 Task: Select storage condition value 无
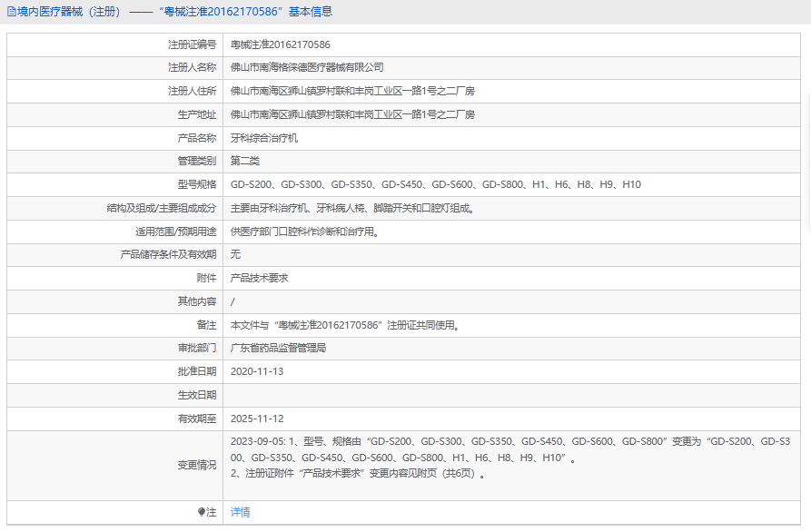click(235, 254)
